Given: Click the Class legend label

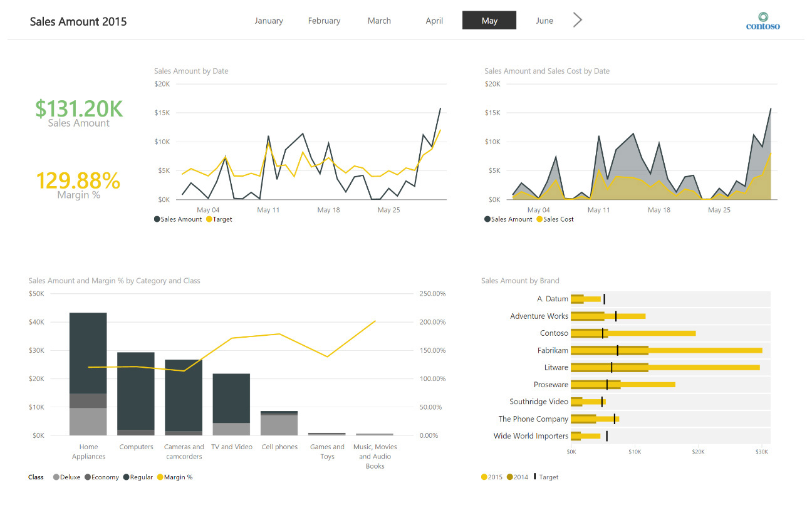Looking at the screenshot, I should click(x=36, y=477).
